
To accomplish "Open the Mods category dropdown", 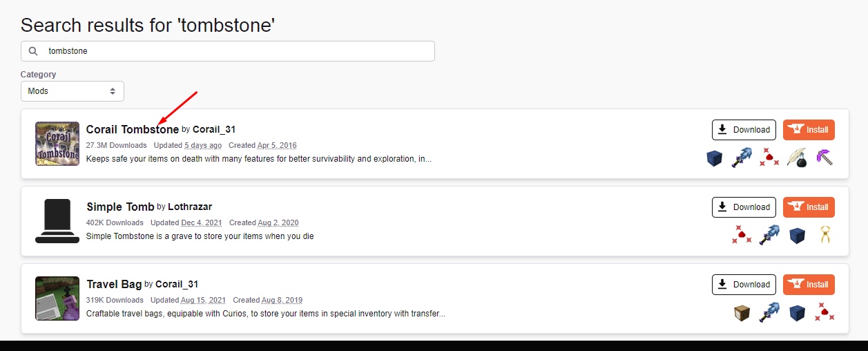I will pyautogui.click(x=73, y=91).
